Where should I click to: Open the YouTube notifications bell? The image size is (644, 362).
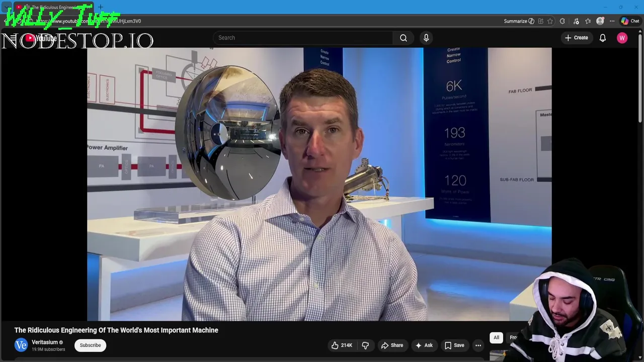tap(602, 38)
